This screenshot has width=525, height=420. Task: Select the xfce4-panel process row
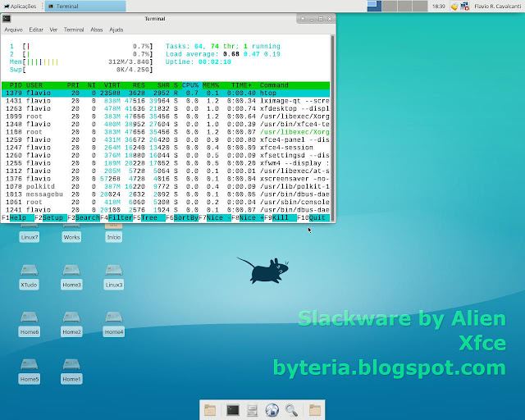point(166,139)
